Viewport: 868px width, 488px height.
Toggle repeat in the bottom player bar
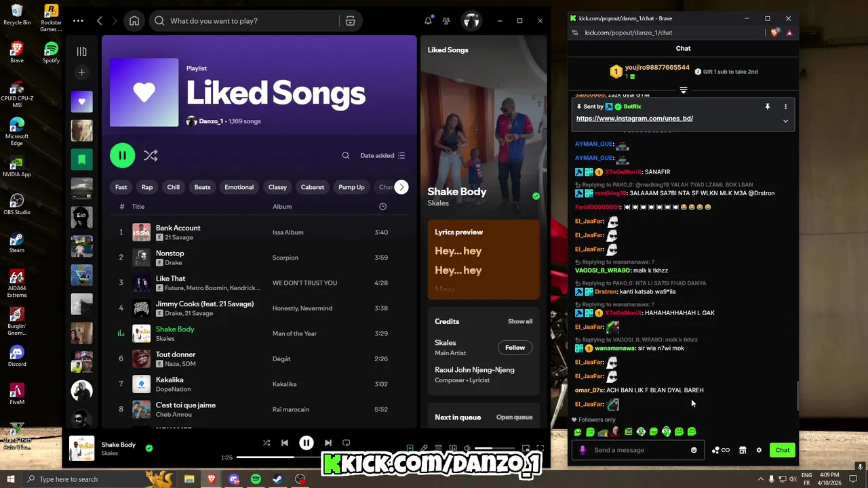(346, 443)
